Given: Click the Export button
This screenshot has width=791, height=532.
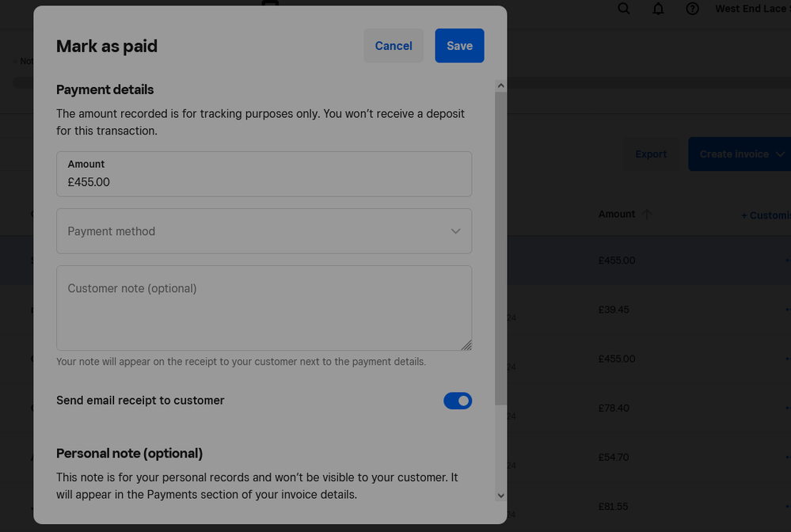Looking at the screenshot, I should [x=651, y=154].
